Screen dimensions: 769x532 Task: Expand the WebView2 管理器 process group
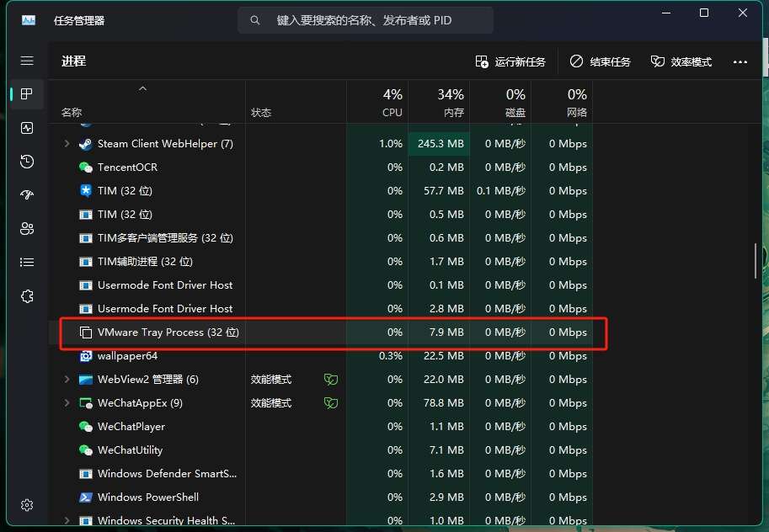[x=67, y=380]
